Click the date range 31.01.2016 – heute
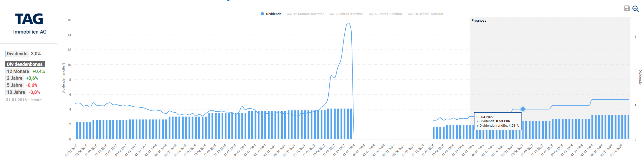The image size is (644, 159). pos(24,100)
